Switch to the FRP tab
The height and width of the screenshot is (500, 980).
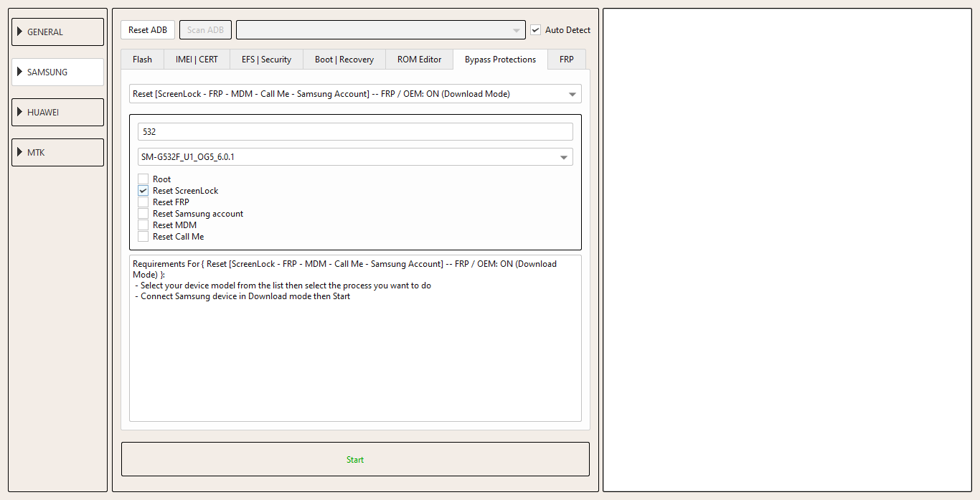[x=567, y=60]
